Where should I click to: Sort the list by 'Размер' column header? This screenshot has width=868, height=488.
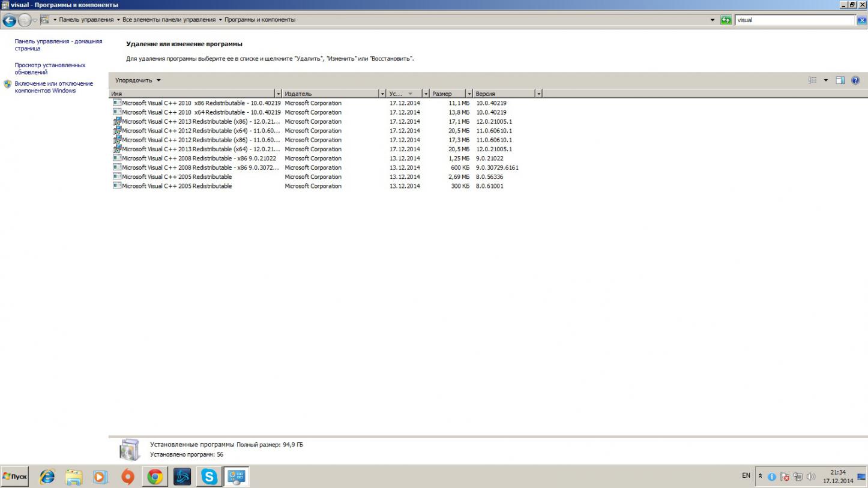[448, 94]
